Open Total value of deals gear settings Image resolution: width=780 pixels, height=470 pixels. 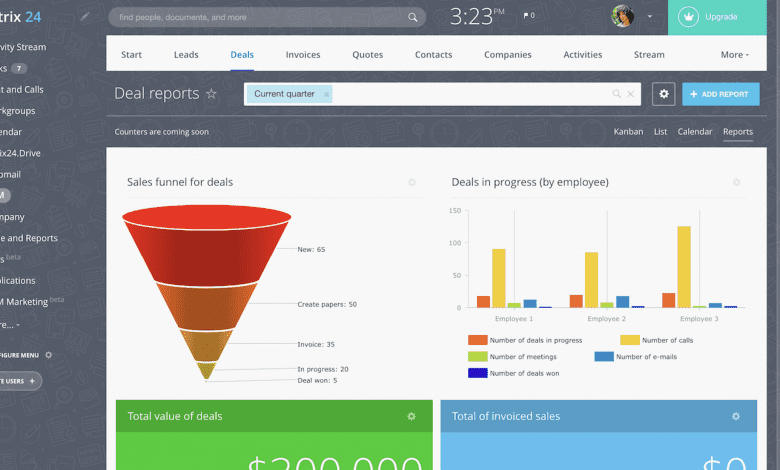tap(411, 416)
